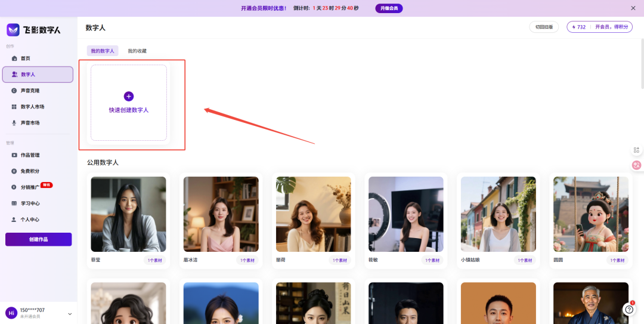Click 1个素材 tag on 小镇姑娘 card

[x=525, y=260]
